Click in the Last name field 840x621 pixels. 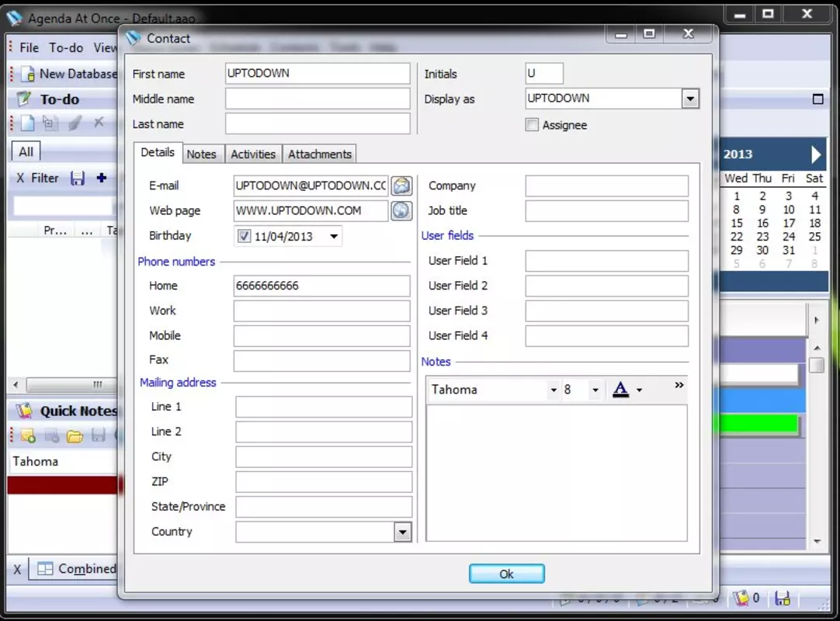(x=318, y=123)
